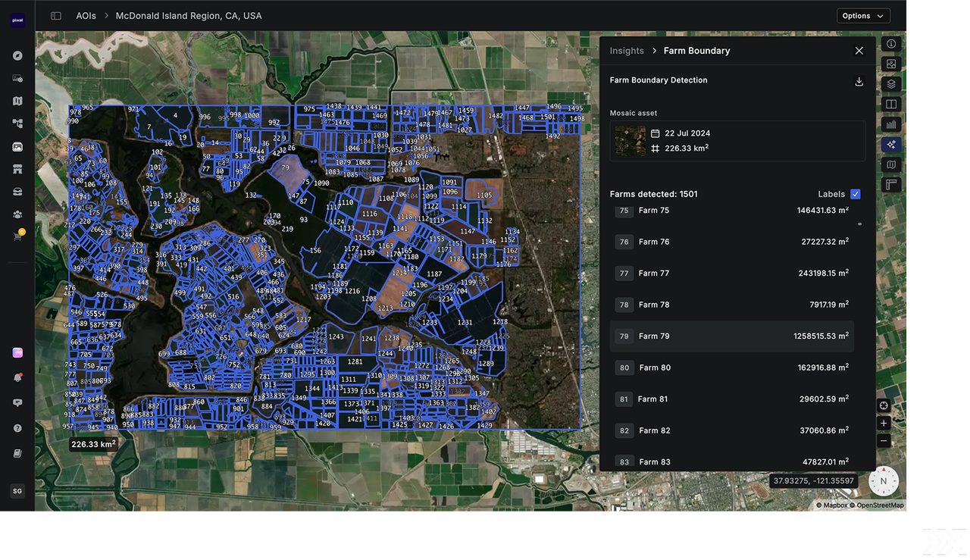Open the basemap icon on the map's right toolbar
This screenshot has width=970, height=560.
[x=891, y=164]
